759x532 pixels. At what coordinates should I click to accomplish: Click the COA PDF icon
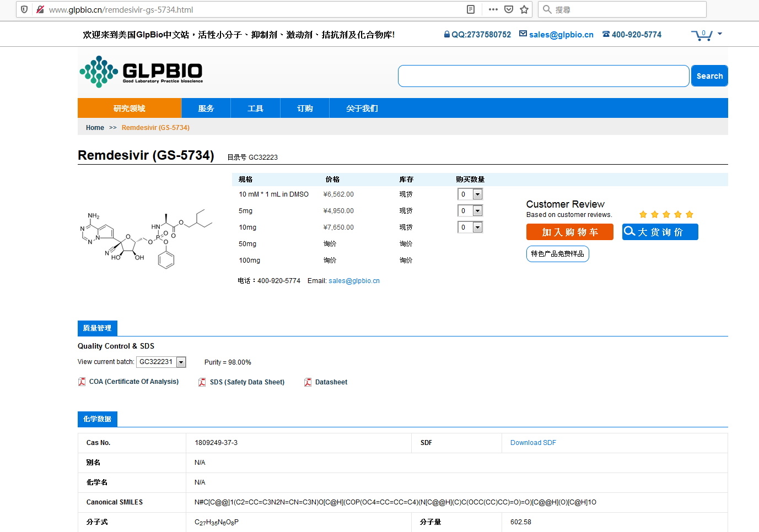click(82, 382)
